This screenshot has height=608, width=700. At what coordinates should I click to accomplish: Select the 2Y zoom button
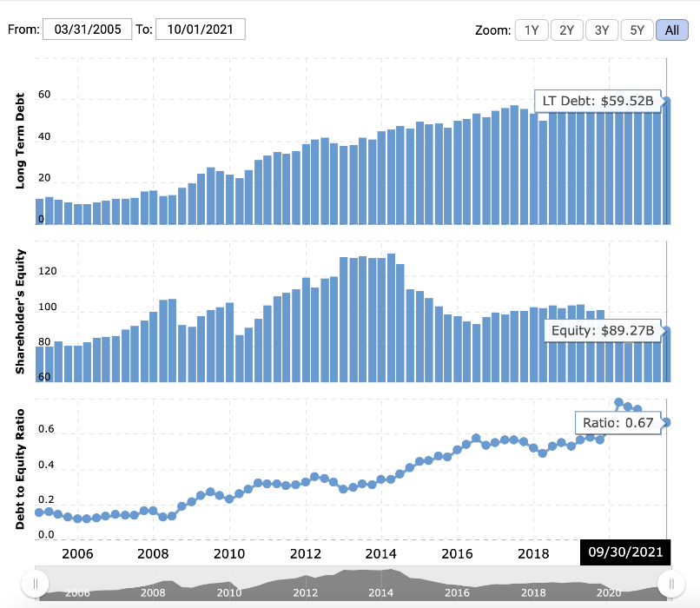tap(566, 30)
